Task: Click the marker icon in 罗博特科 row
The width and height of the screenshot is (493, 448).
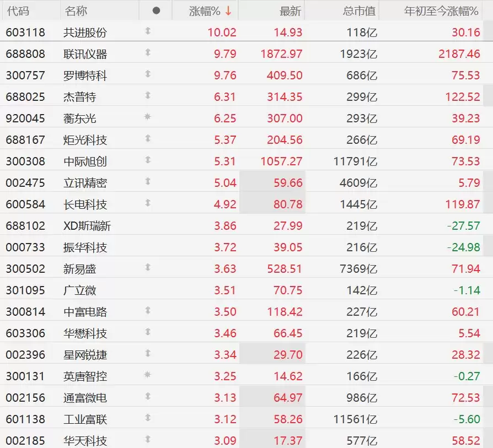Action: (x=148, y=74)
